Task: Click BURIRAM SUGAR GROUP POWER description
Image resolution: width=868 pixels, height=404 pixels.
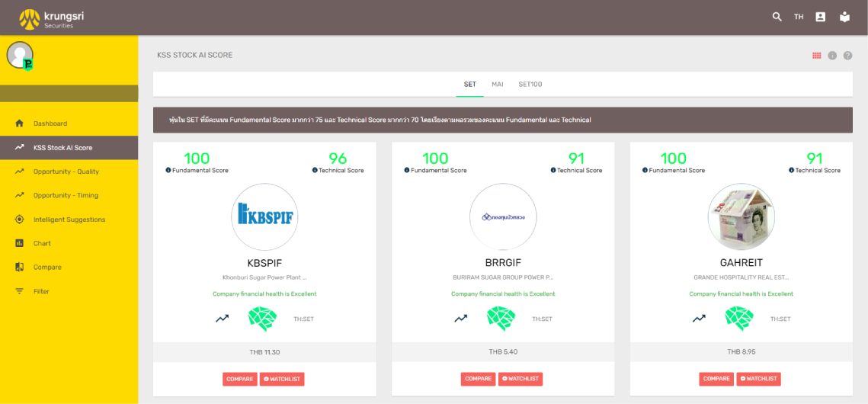Action: point(503,277)
